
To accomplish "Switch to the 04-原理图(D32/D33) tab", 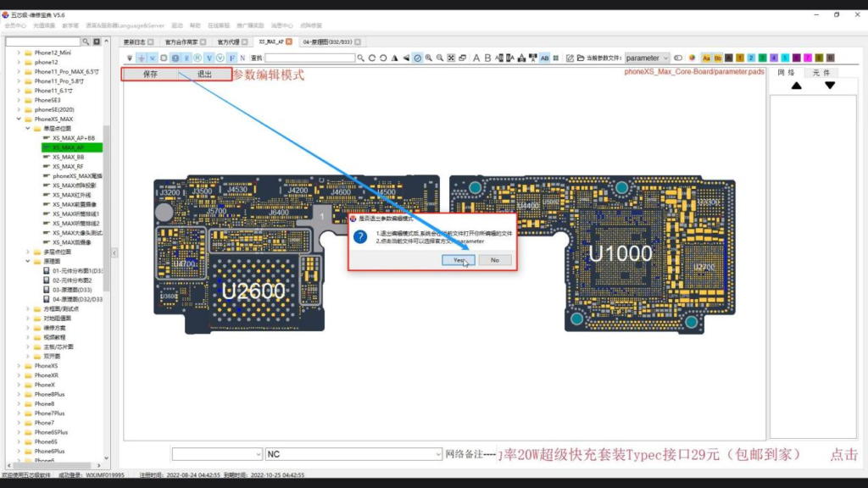I will point(327,42).
